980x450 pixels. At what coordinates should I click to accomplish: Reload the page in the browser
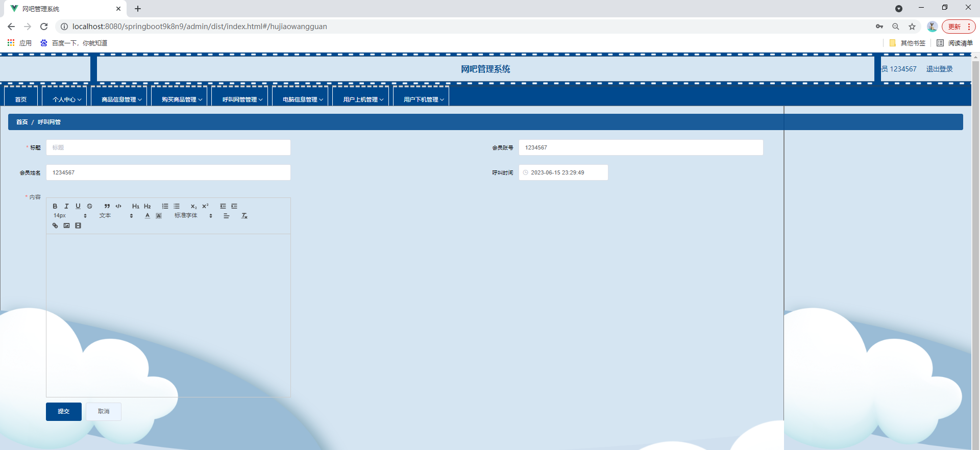(x=44, y=27)
